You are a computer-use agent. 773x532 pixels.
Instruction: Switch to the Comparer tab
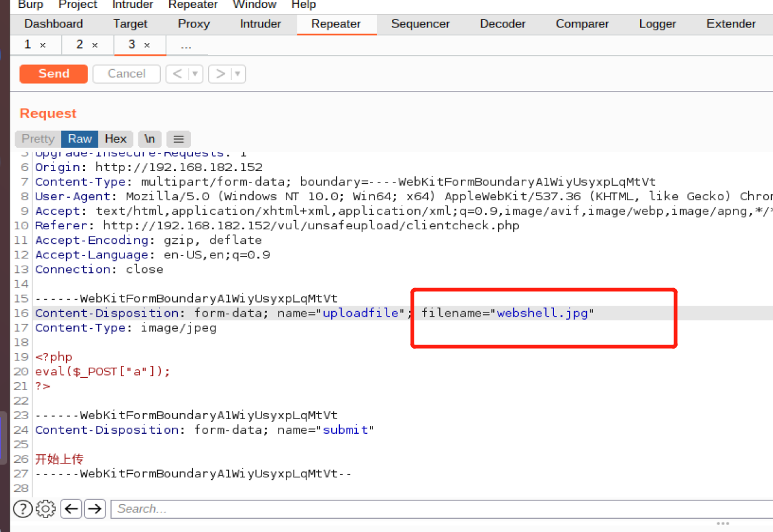pos(582,24)
